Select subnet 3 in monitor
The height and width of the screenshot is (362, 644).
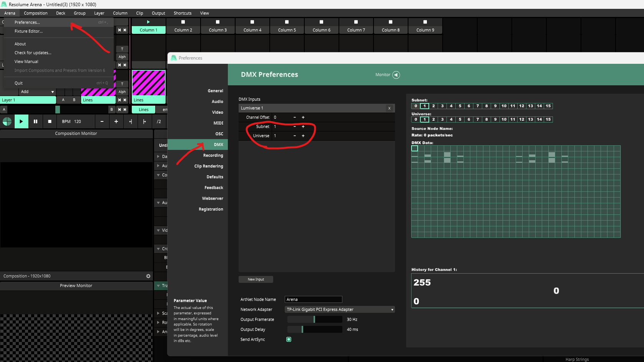442,106
